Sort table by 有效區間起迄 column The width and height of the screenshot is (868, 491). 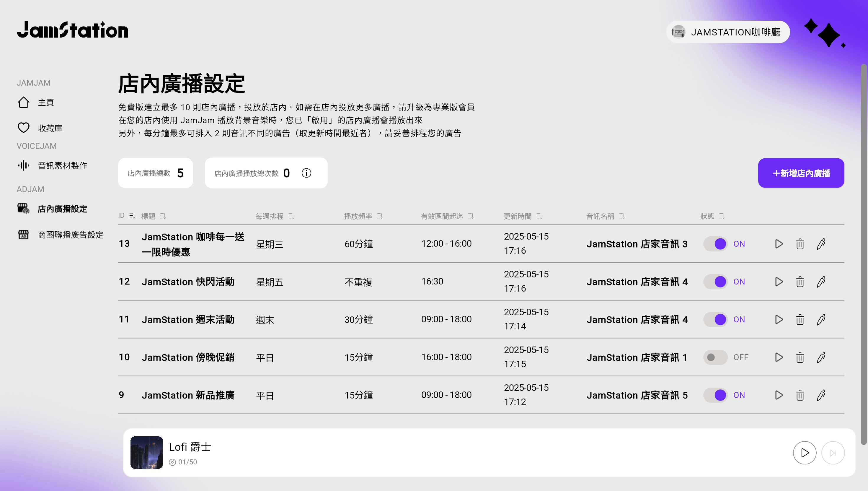(x=471, y=216)
